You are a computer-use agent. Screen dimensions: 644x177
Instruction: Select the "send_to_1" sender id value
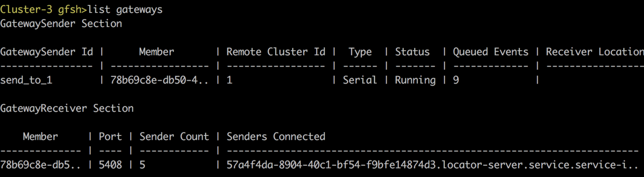(26, 80)
